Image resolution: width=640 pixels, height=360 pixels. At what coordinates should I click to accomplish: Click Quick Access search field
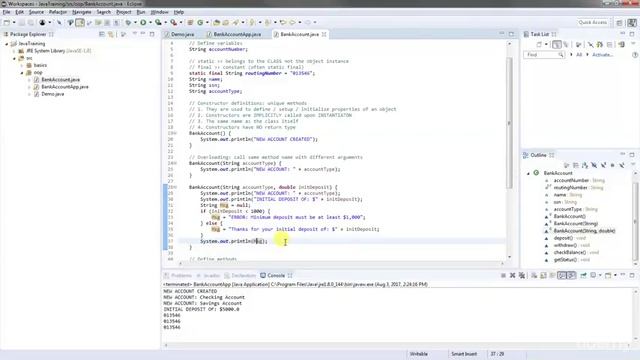[x=593, y=22]
